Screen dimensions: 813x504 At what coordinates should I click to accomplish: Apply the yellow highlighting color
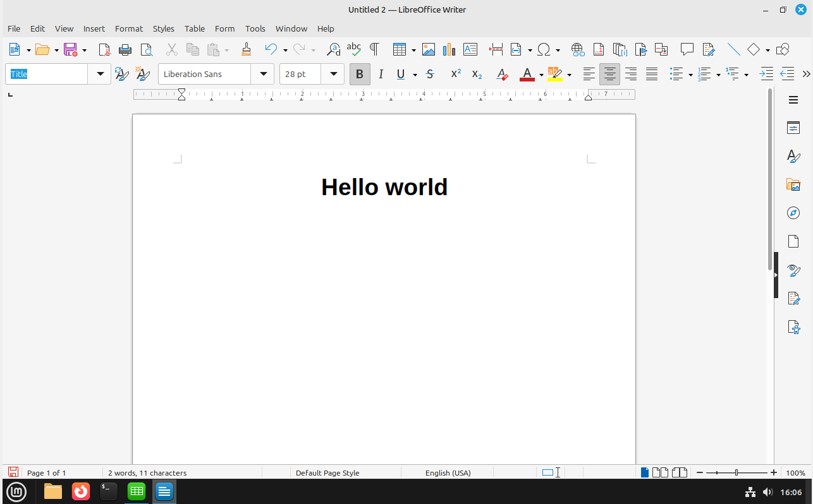click(x=554, y=74)
